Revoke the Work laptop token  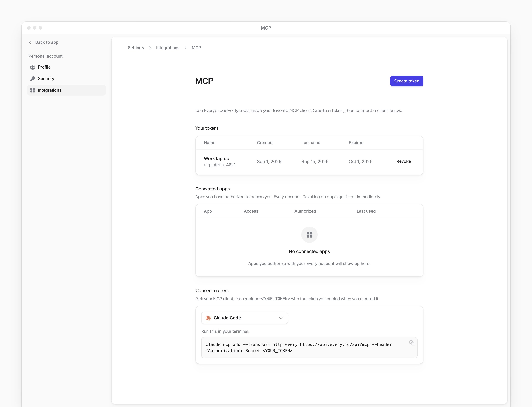(404, 161)
